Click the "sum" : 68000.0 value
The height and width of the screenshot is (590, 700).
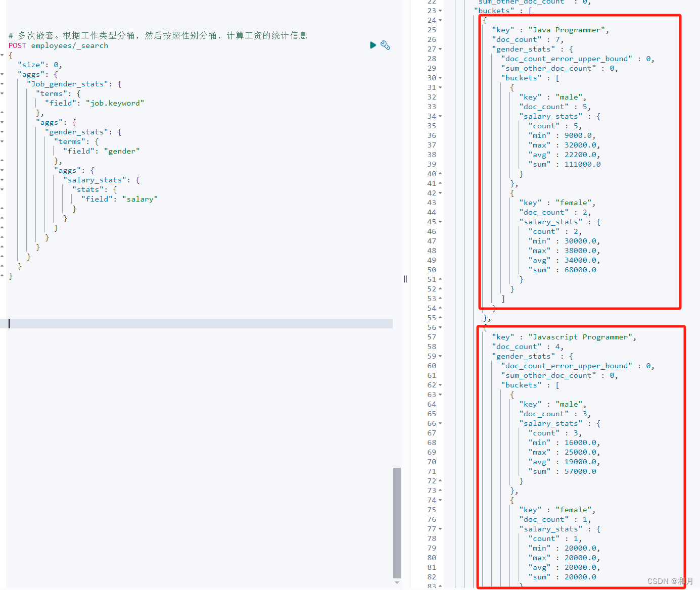[580, 270]
